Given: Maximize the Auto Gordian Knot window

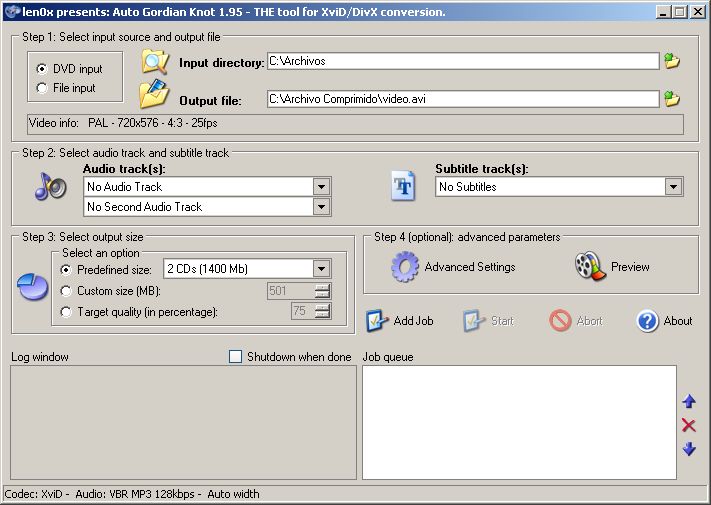Looking at the screenshot, I should [679, 12].
